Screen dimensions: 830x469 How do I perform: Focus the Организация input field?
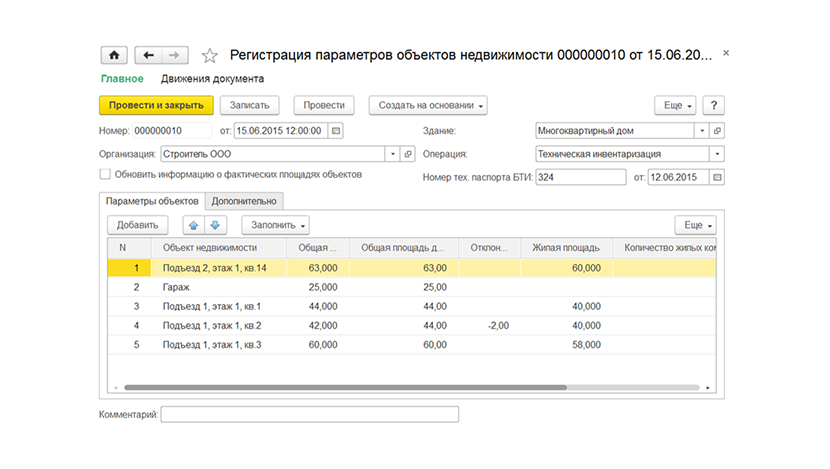[273, 154]
